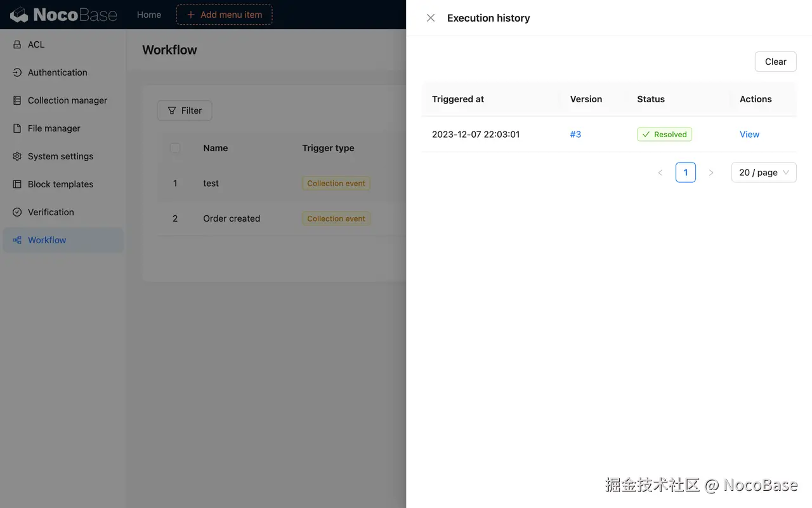Open the Home top menu
812x508 pixels.
click(149, 15)
